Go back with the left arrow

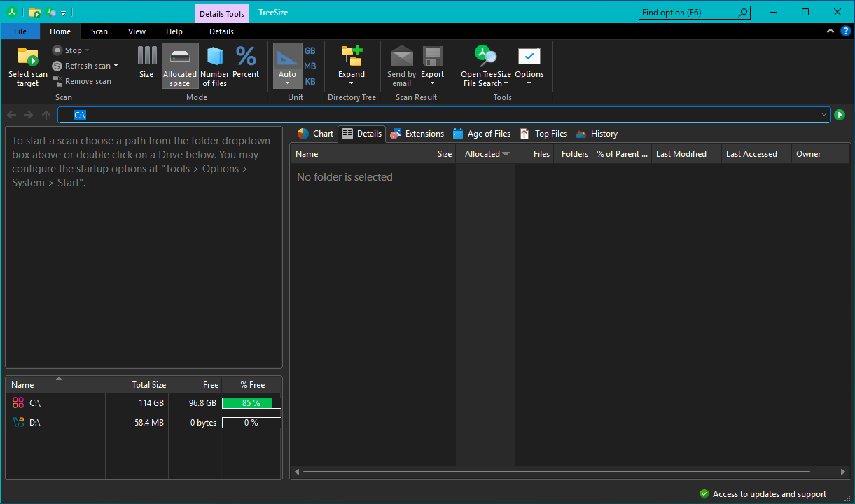point(11,115)
